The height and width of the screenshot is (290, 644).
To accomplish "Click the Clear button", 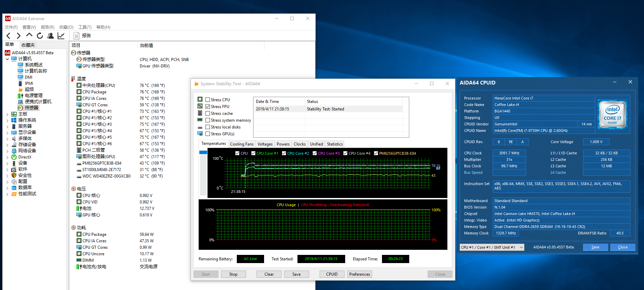I will pos(269,274).
